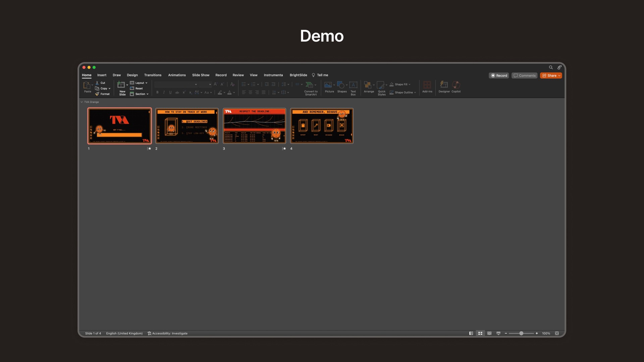
Task: Adjust the zoom slider handle
Action: 521,334
